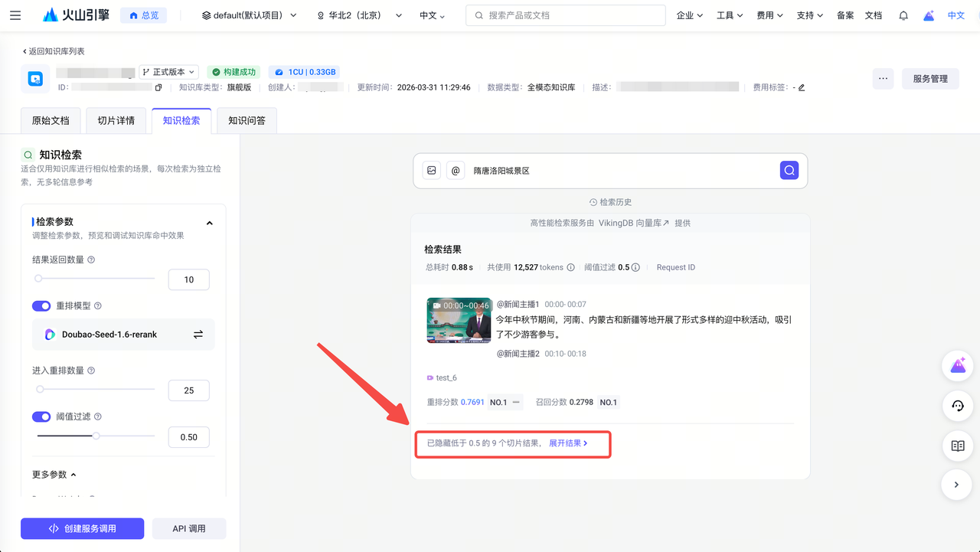Screen dimensions: 980x552
Task: Show help for 结果返回数量
Action: click(91, 260)
